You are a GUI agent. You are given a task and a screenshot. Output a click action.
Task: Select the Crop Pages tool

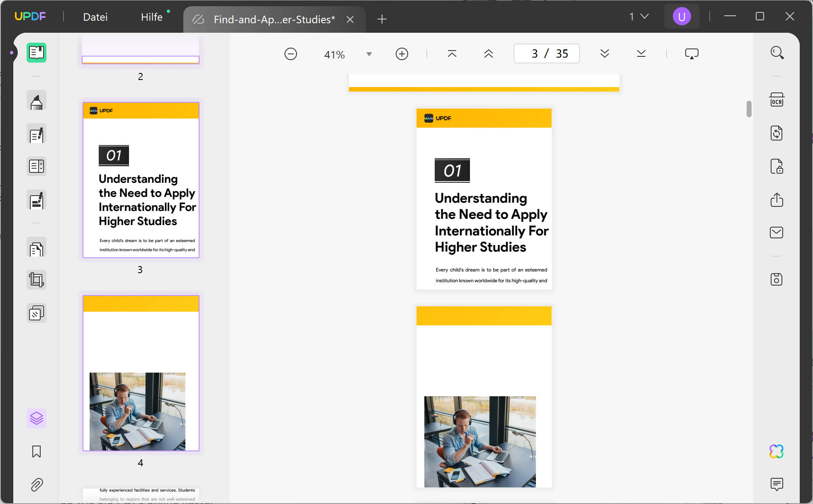tap(37, 280)
